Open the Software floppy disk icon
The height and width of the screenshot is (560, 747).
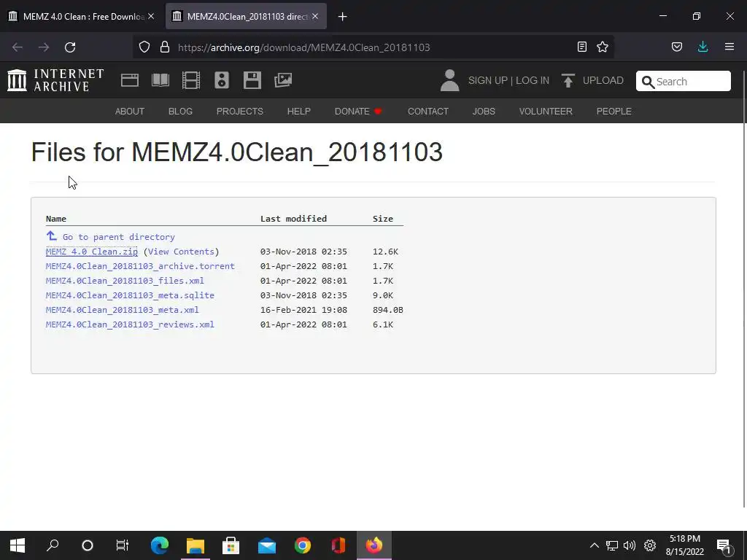coord(252,80)
